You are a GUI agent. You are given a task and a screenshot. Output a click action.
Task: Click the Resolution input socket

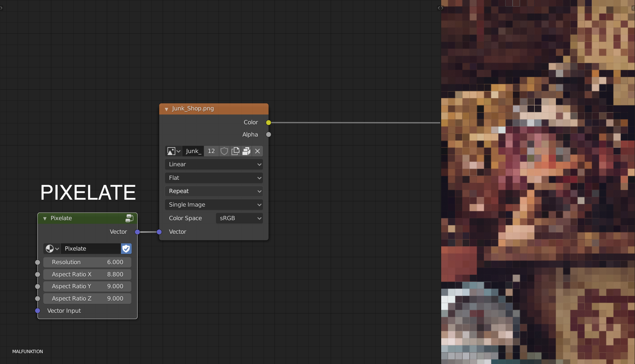38,263
